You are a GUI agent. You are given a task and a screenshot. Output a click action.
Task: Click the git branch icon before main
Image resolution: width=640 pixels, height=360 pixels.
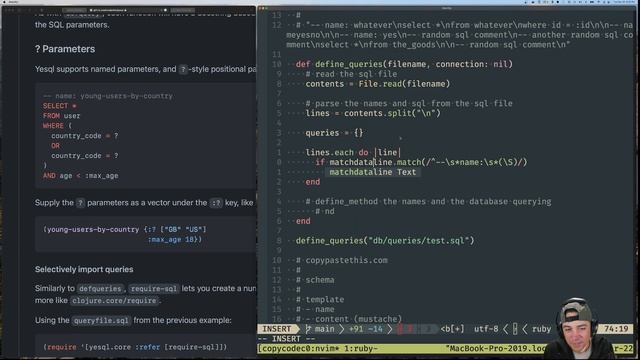pyautogui.click(x=308, y=329)
